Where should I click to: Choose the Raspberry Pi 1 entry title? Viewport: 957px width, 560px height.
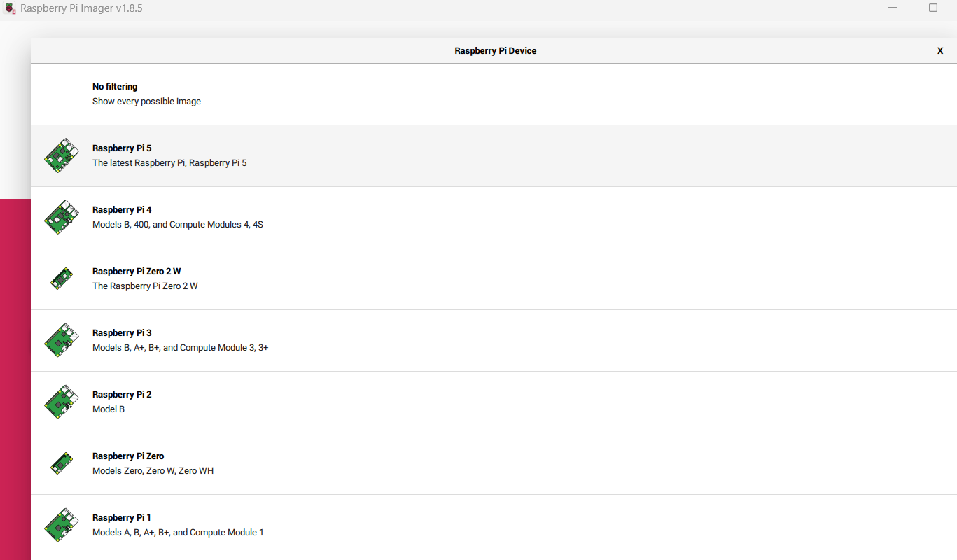[x=122, y=518]
